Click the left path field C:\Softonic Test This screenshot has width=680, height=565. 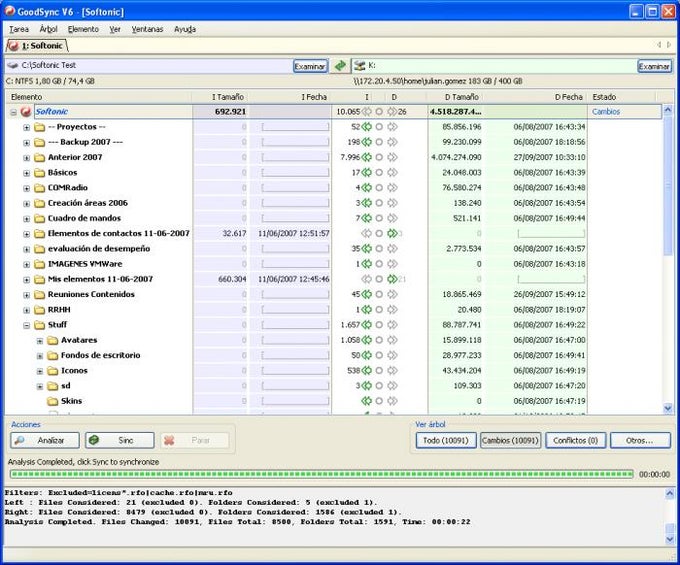[x=149, y=66]
